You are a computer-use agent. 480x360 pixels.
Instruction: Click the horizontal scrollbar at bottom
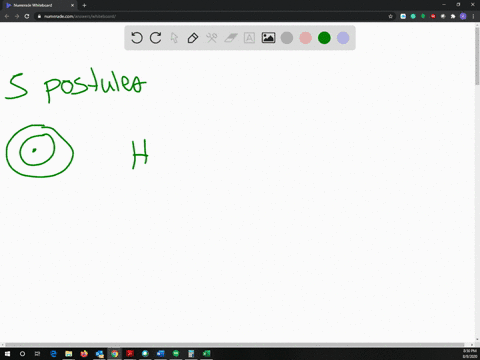click(235, 345)
